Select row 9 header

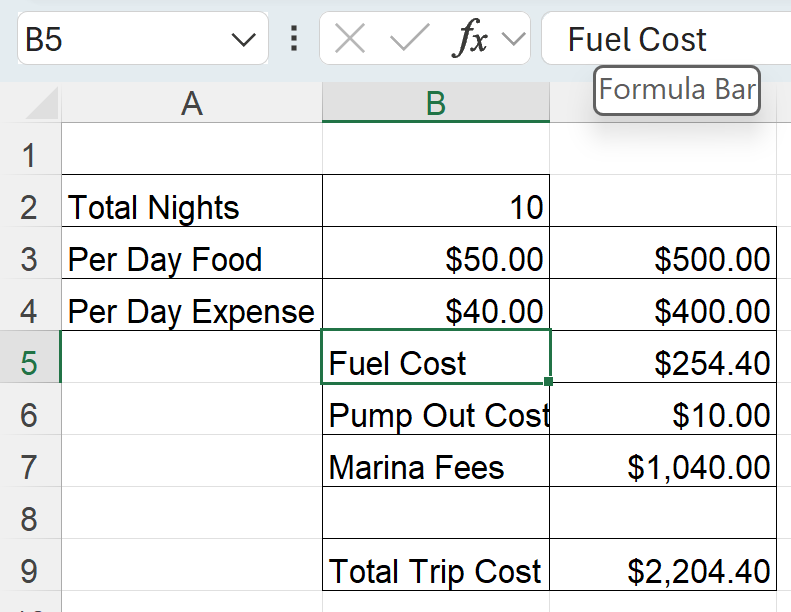[x=30, y=571]
